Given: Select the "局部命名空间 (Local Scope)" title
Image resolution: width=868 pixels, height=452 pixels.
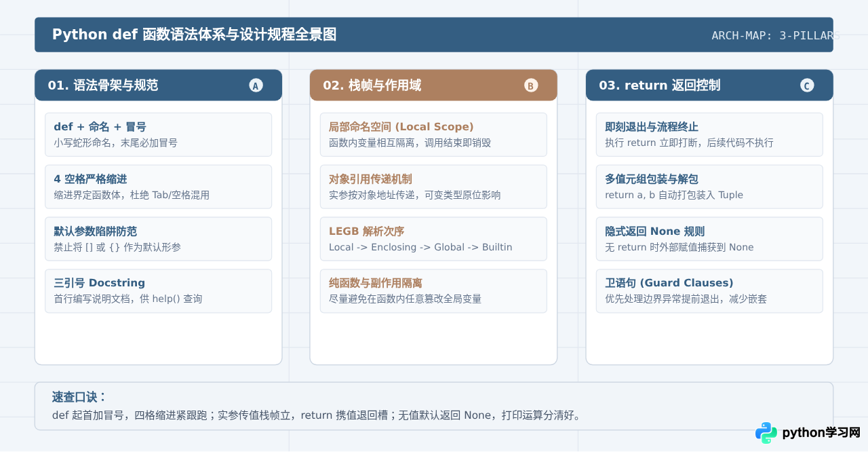Looking at the screenshot, I should (401, 127).
